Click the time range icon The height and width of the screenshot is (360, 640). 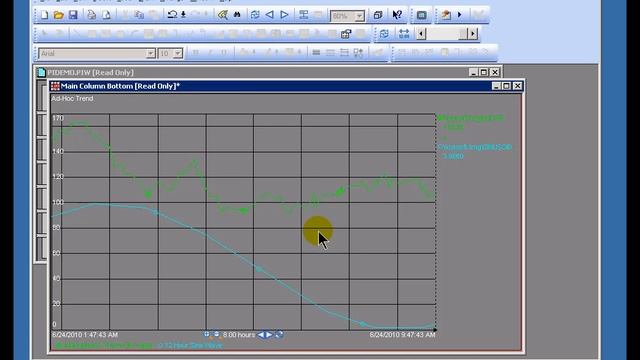point(404,34)
